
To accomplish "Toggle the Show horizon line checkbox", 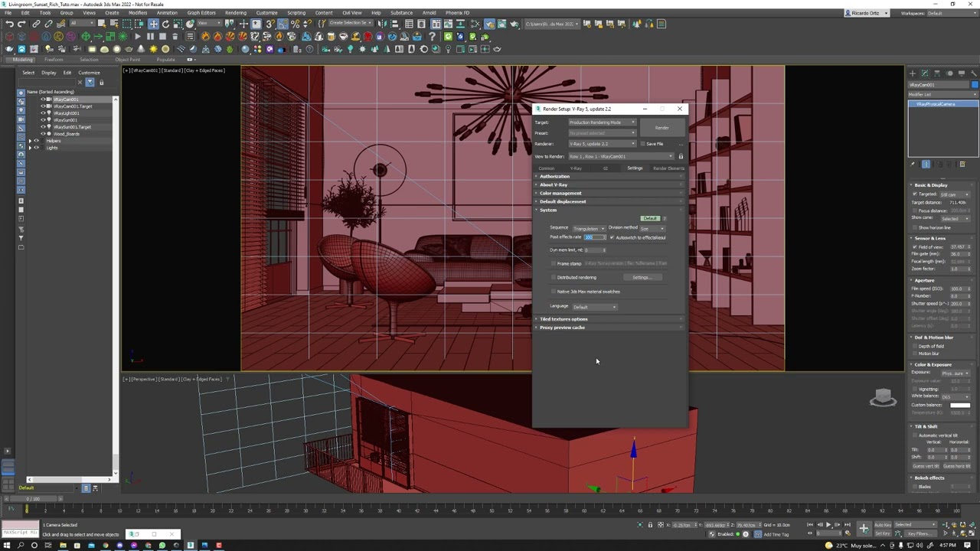I will (915, 227).
